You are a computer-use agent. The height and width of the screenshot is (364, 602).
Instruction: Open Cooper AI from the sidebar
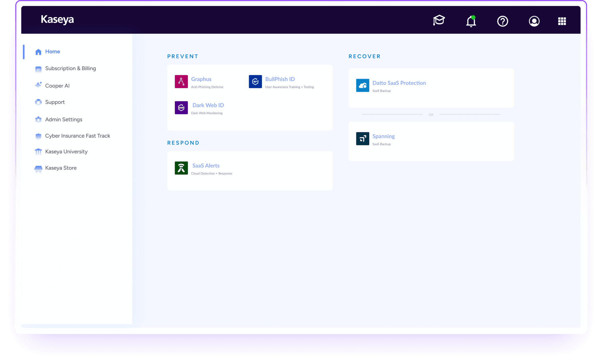tap(57, 86)
